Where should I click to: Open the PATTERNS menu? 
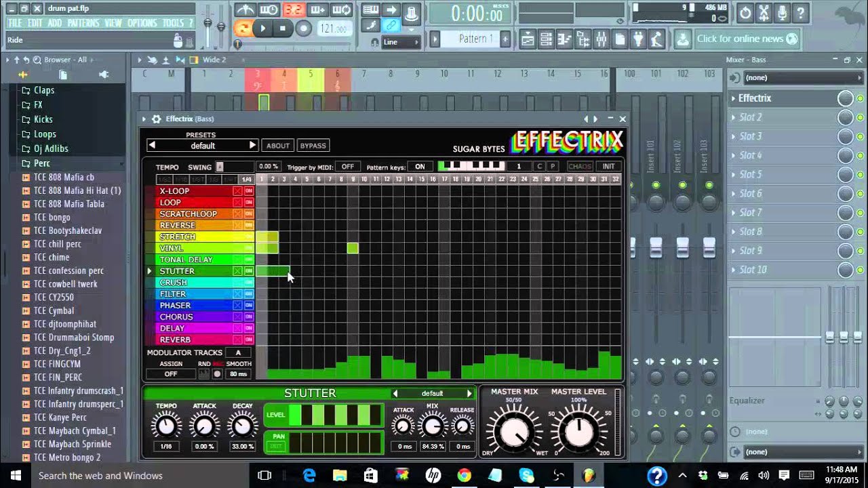83,23
